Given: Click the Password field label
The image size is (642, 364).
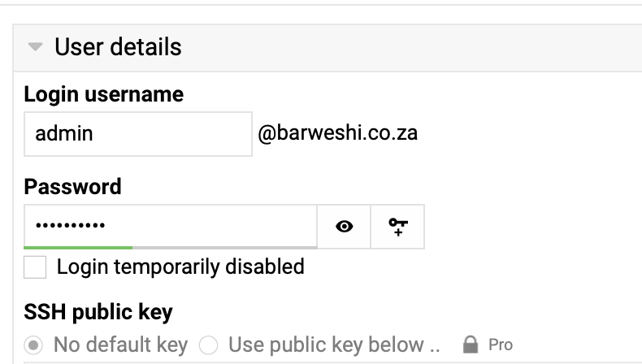Looking at the screenshot, I should (73, 187).
